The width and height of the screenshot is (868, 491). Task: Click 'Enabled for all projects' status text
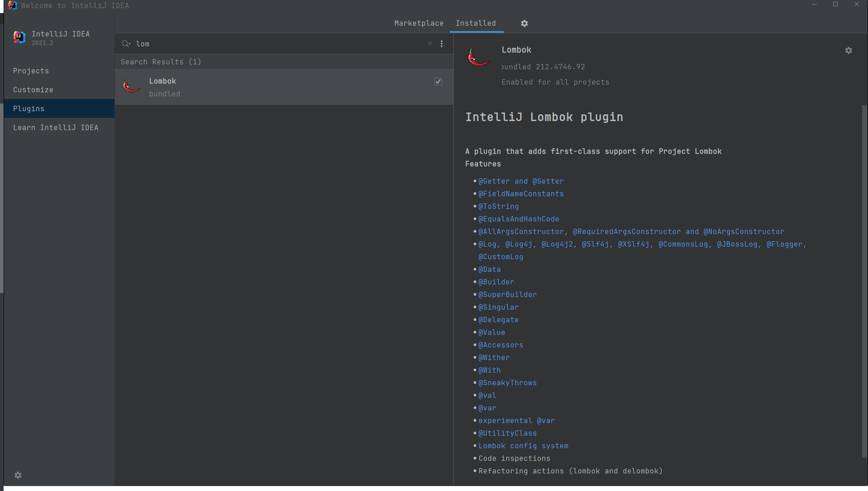pos(556,82)
